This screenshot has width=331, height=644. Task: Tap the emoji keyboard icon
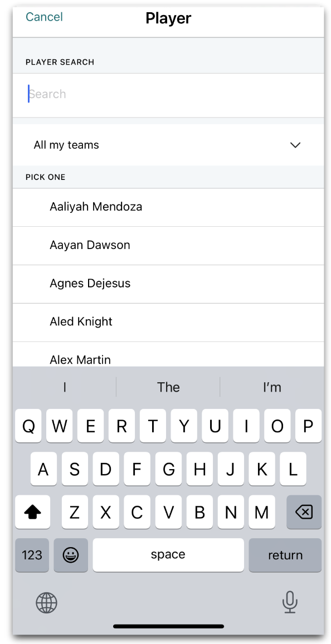point(71,555)
